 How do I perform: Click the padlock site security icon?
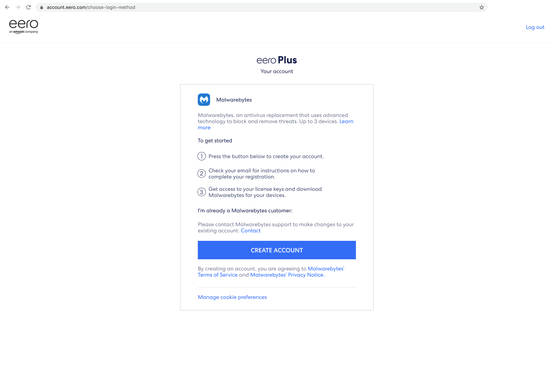42,7
